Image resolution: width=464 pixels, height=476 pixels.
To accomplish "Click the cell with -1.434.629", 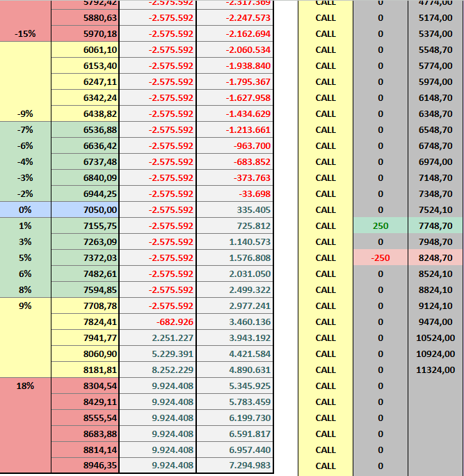I will click(x=235, y=114).
